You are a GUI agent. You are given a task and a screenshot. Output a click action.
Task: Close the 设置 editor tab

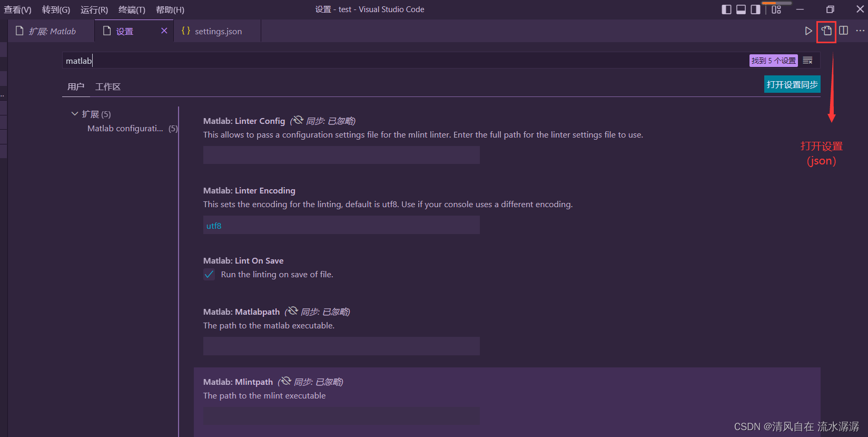[164, 31]
